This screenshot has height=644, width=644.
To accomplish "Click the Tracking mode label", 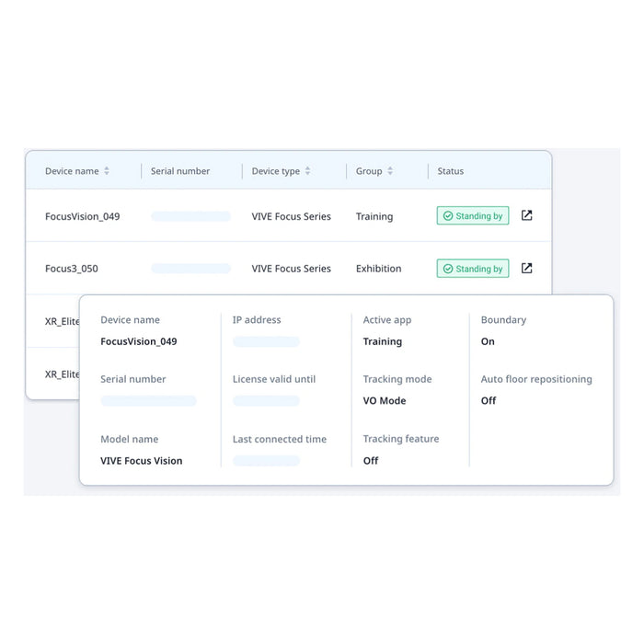I will point(397,379).
